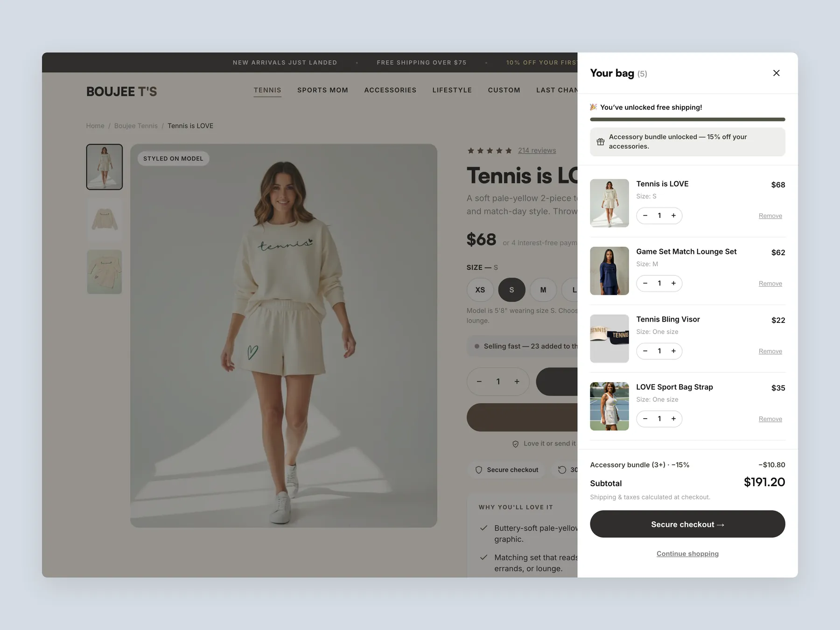Image resolution: width=840 pixels, height=630 pixels.
Task: Select flat-lay set gallery thumbnail
Action: click(105, 272)
